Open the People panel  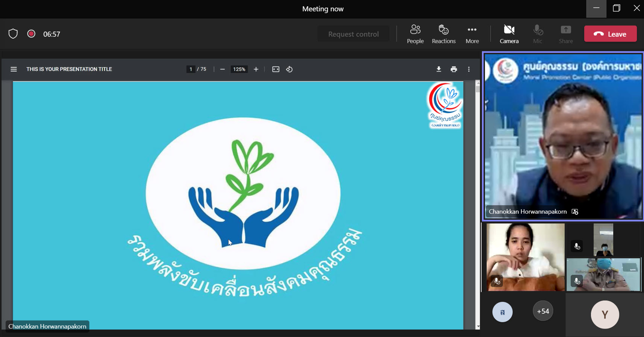click(x=415, y=34)
